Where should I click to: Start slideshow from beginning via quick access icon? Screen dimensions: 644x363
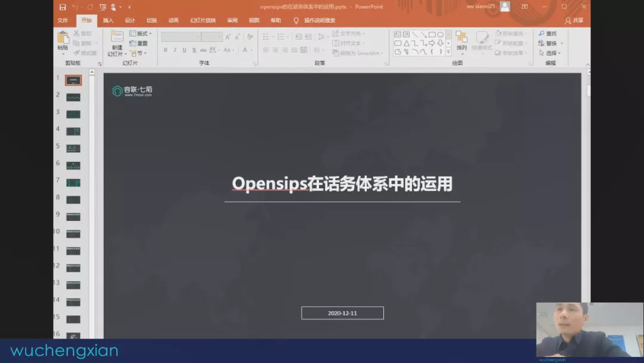(103, 7)
